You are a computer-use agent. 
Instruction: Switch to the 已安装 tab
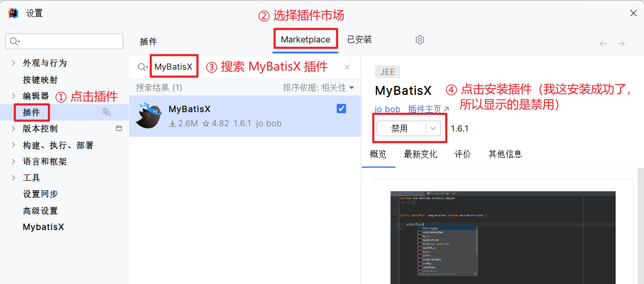360,40
